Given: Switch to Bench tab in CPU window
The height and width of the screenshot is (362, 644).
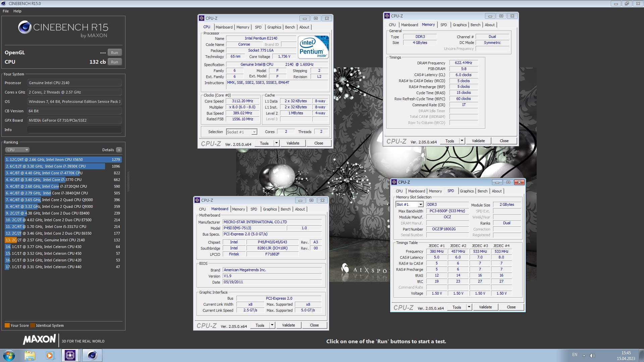Looking at the screenshot, I should pos(290,27).
